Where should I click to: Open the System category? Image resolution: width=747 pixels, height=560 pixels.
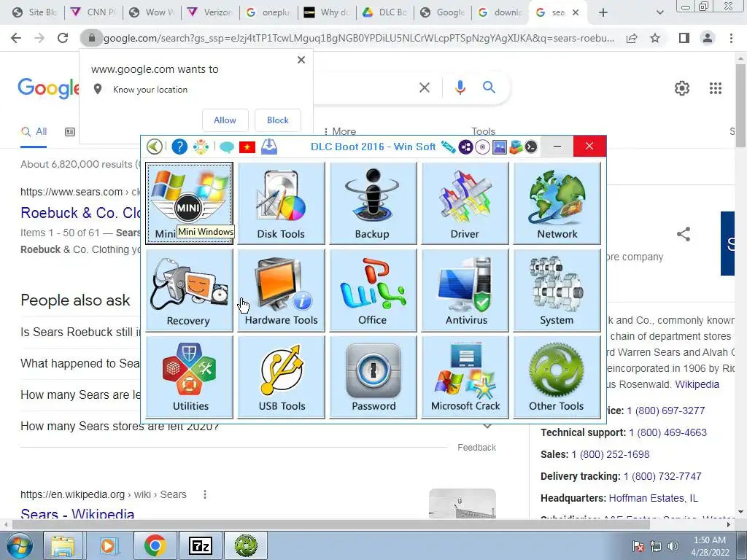click(x=557, y=290)
